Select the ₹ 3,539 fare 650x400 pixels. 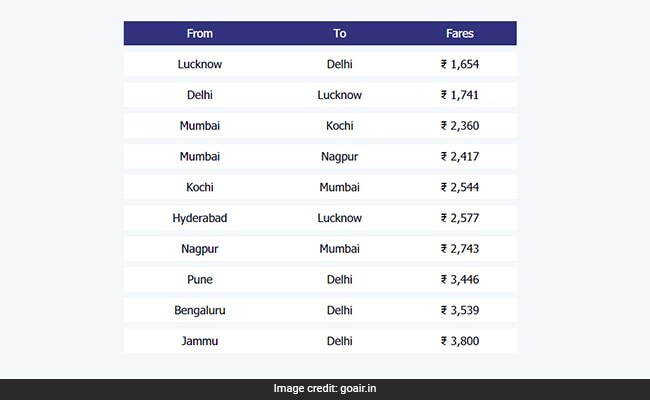(460, 311)
